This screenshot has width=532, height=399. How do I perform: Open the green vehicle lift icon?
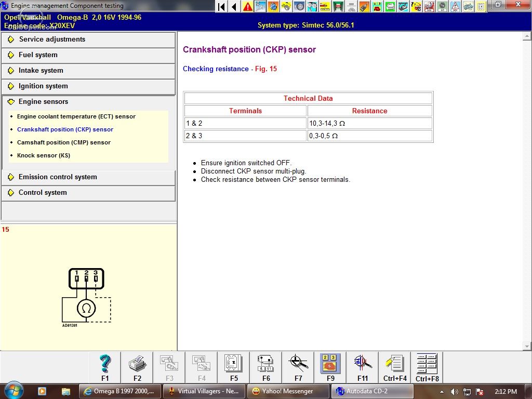338,6
